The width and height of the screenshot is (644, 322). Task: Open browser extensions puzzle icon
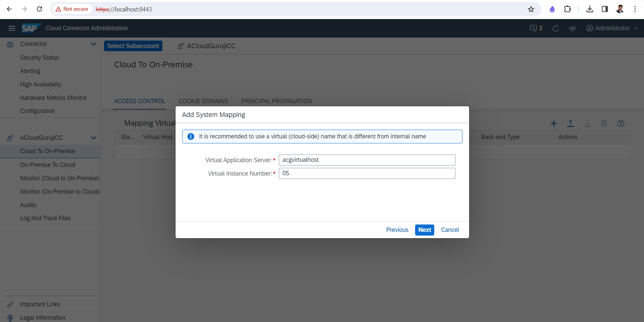(x=567, y=9)
